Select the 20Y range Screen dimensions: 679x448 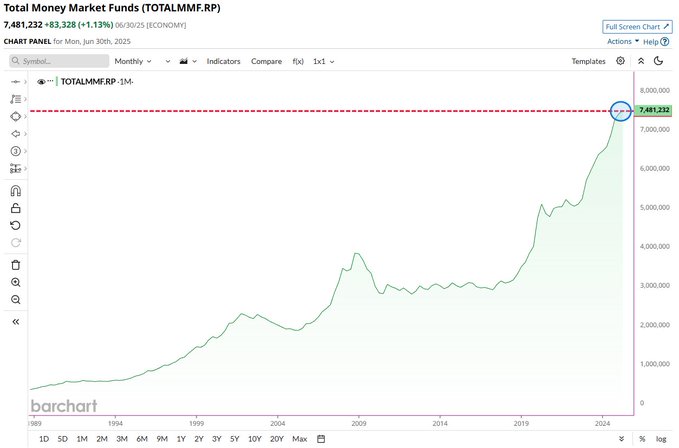coord(276,439)
